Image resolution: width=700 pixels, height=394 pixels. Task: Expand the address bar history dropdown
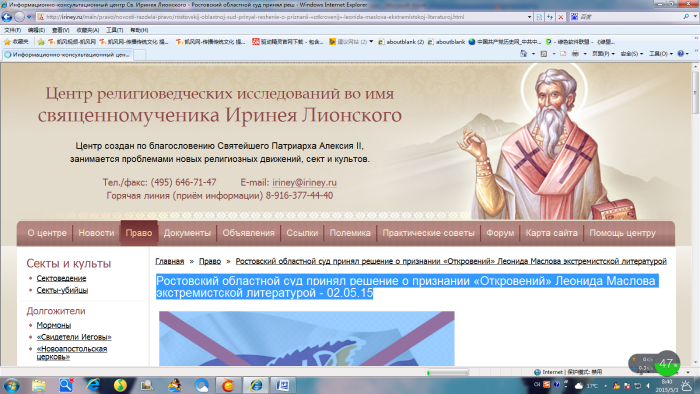pos(529,17)
